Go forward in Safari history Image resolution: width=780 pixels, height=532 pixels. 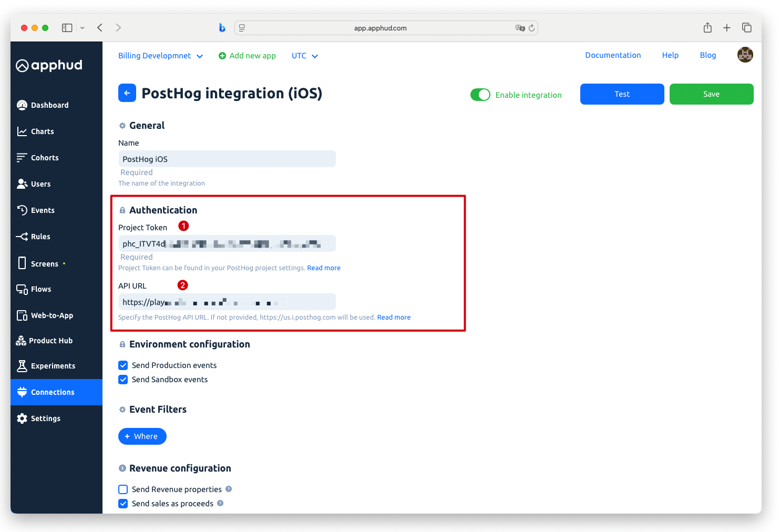tap(118, 28)
